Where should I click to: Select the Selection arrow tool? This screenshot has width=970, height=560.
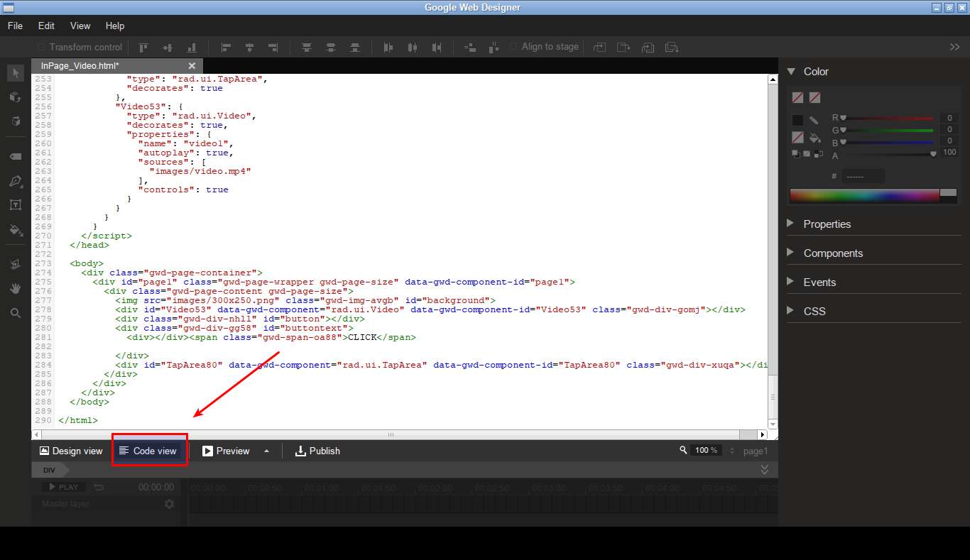[15, 73]
